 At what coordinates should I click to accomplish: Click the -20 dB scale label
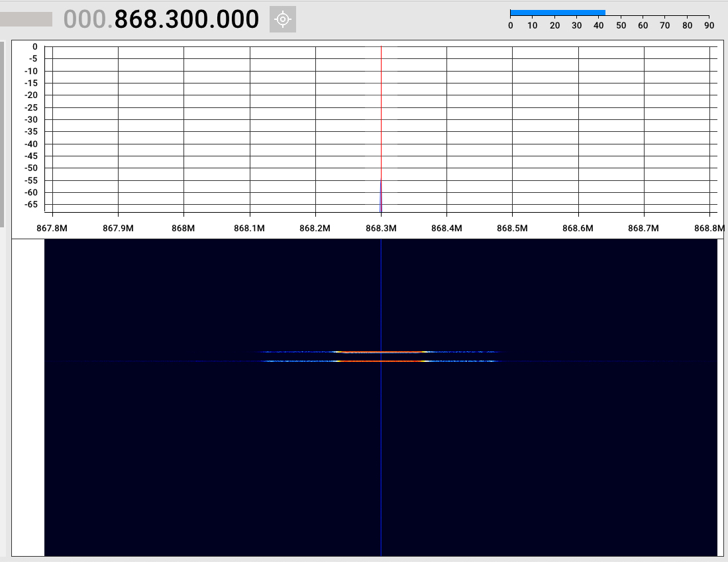[x=31, y=95]
